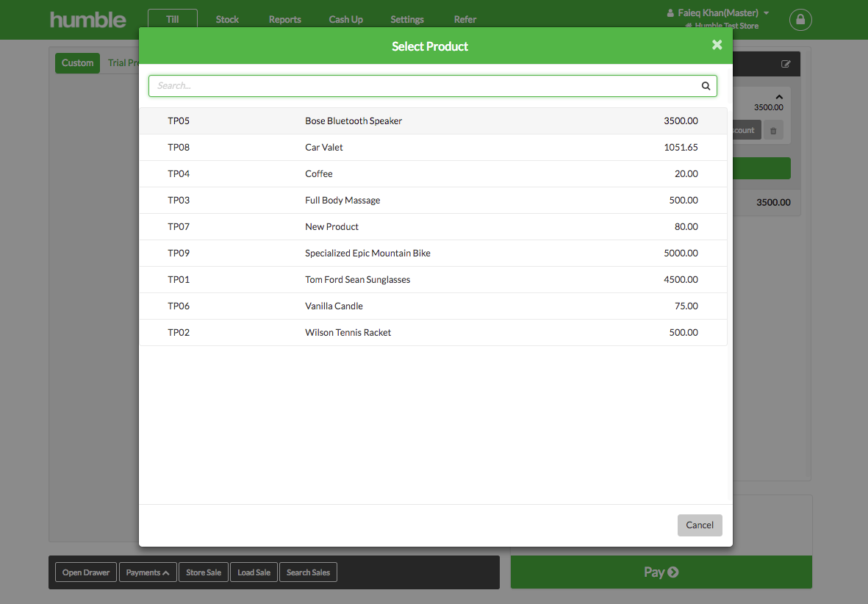Click product code TP08
868x604 pixels.
(179, 147)
